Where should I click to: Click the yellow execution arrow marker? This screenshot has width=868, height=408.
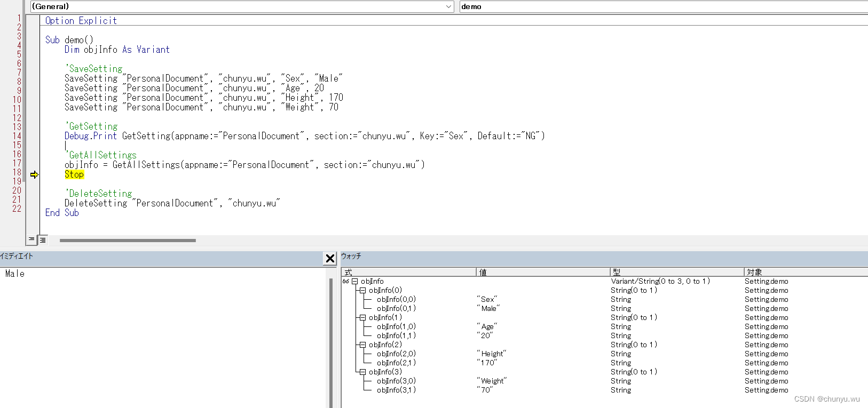tap(34, 174)
